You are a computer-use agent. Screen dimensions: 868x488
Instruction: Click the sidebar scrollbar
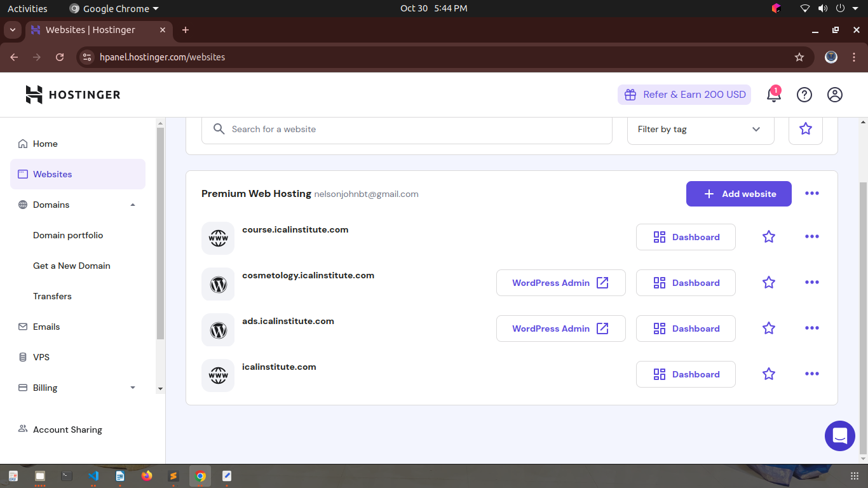click(160, 234)
